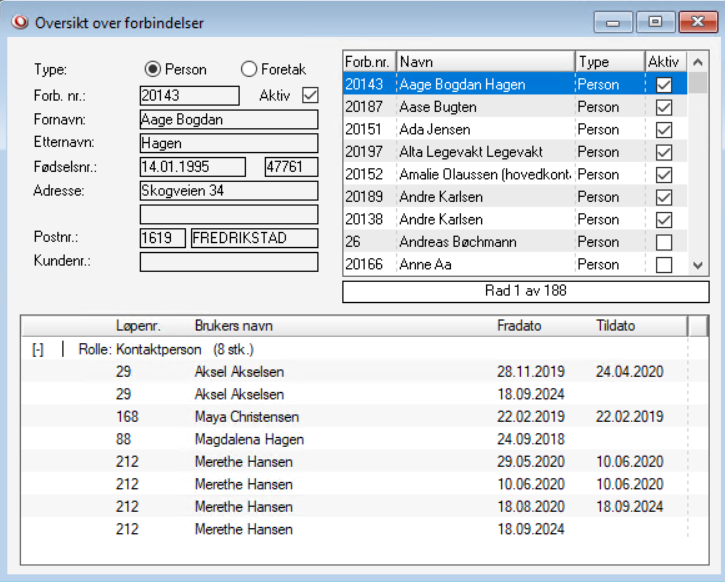Uncheck Aktiv for Aase Bugten row
Viewport: 725px width, 582px height.
pos(663,107)
